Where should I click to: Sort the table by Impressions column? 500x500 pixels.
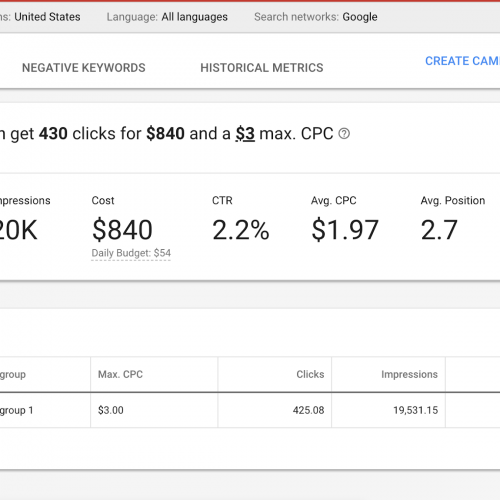(409, 374)
